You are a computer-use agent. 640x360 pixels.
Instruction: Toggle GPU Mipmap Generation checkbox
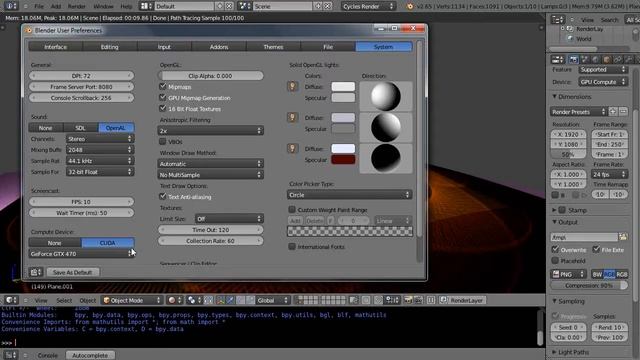tap(163, 98)
